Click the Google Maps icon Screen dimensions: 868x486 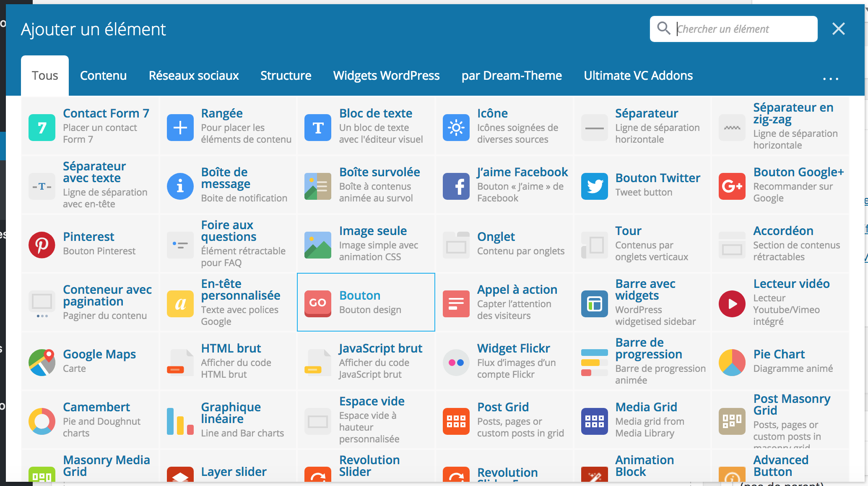[x=42, y=362]
